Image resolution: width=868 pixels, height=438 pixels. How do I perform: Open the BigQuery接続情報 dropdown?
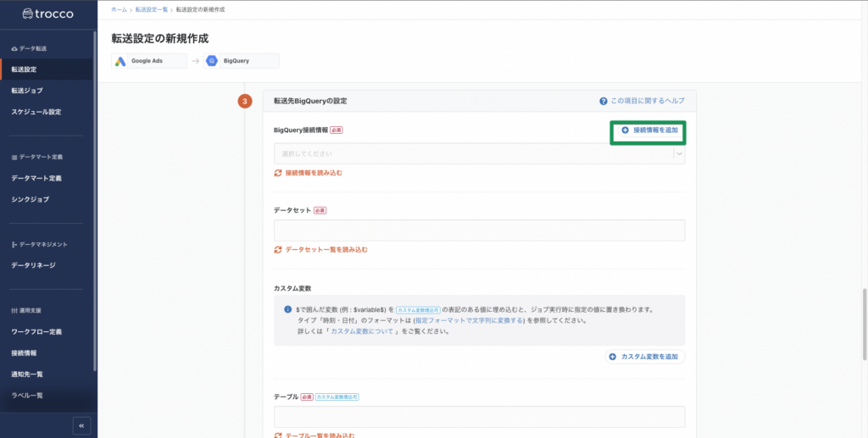(473, 154)
